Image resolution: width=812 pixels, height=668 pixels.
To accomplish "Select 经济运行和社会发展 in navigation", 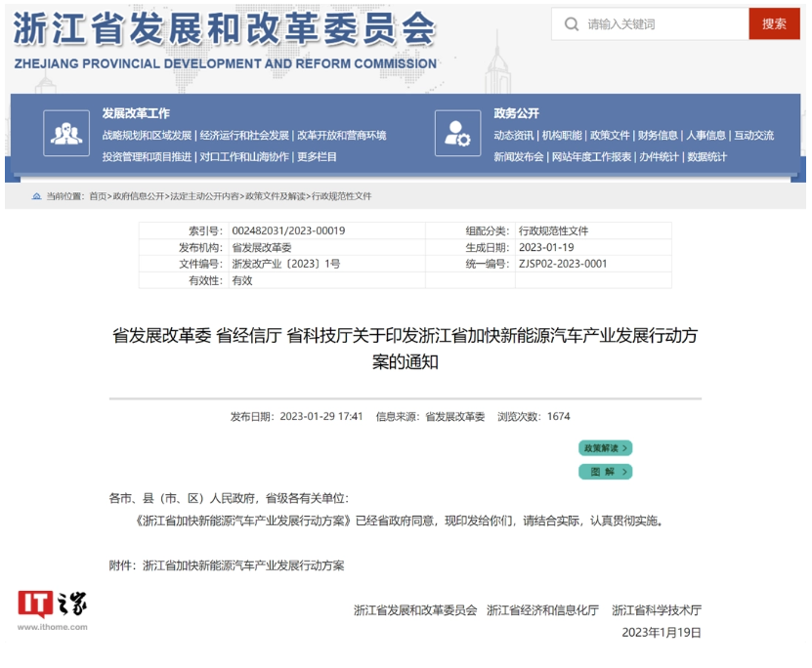I will (x=244, y=136).
